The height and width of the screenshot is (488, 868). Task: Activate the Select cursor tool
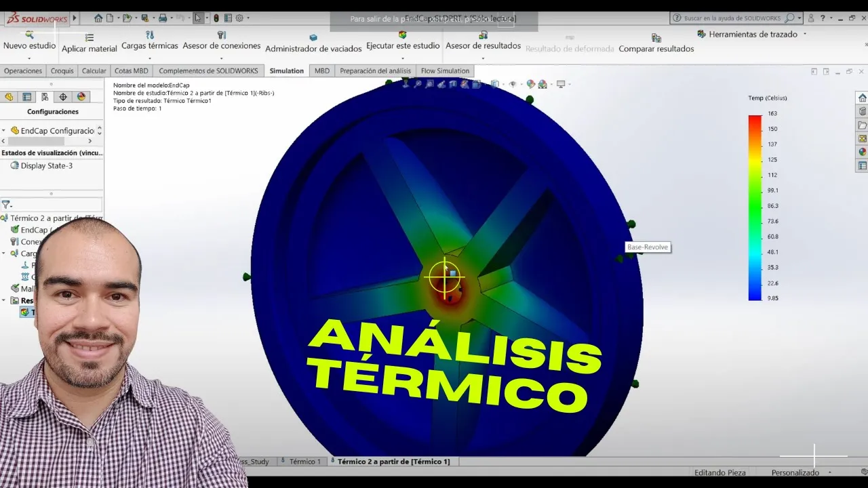point(198,18)
